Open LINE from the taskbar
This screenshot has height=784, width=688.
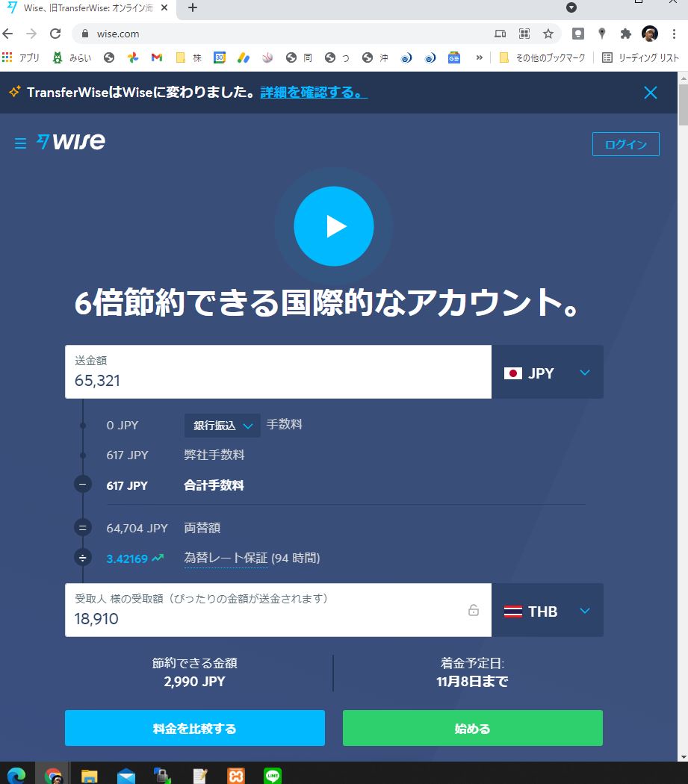[273, 776]
